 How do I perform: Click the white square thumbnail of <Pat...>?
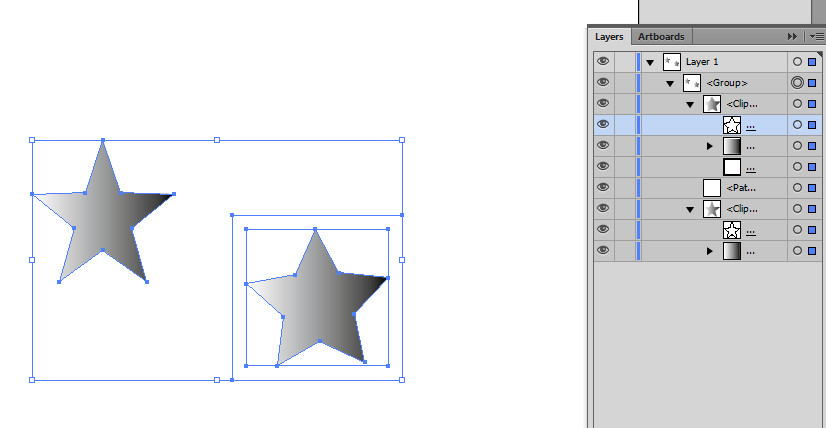712,188
